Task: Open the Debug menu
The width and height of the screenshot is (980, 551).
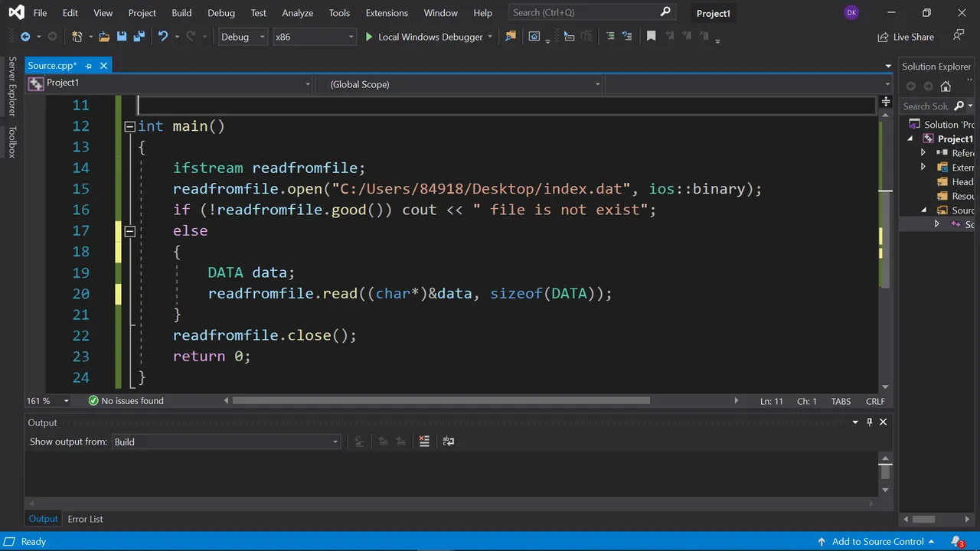Action: point(221,13)
